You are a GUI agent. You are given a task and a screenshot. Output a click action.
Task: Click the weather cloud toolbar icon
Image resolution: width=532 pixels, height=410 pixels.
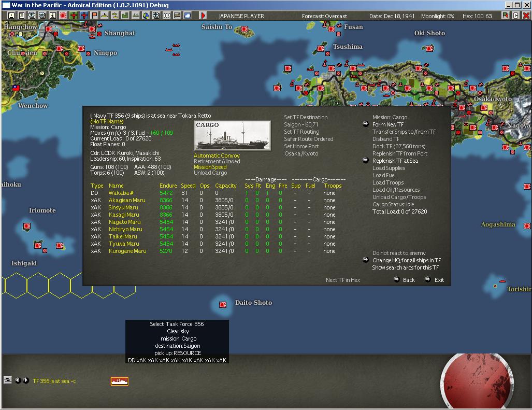pos(188,16)
